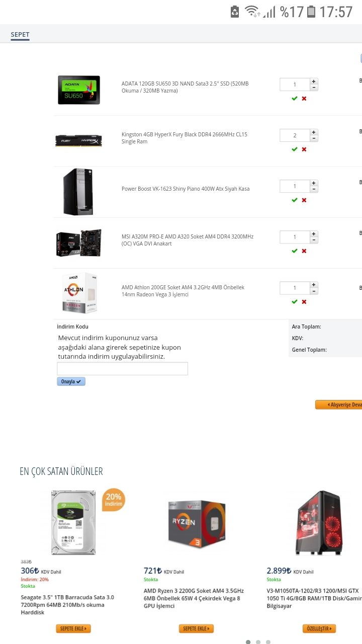Image resolution: width=362 pixels, height=644 pixels.
Task: Decrease MSI A320M motherboard quantity with minus
Action: (314, 240)
